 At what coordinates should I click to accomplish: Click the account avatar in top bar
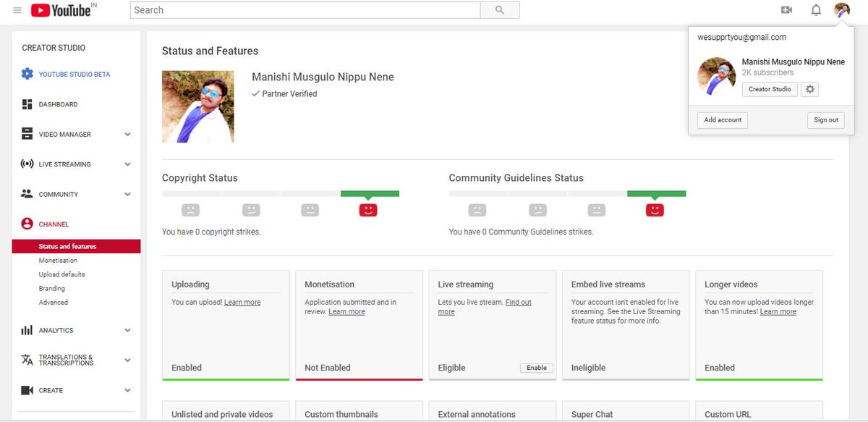pos(842,10)
